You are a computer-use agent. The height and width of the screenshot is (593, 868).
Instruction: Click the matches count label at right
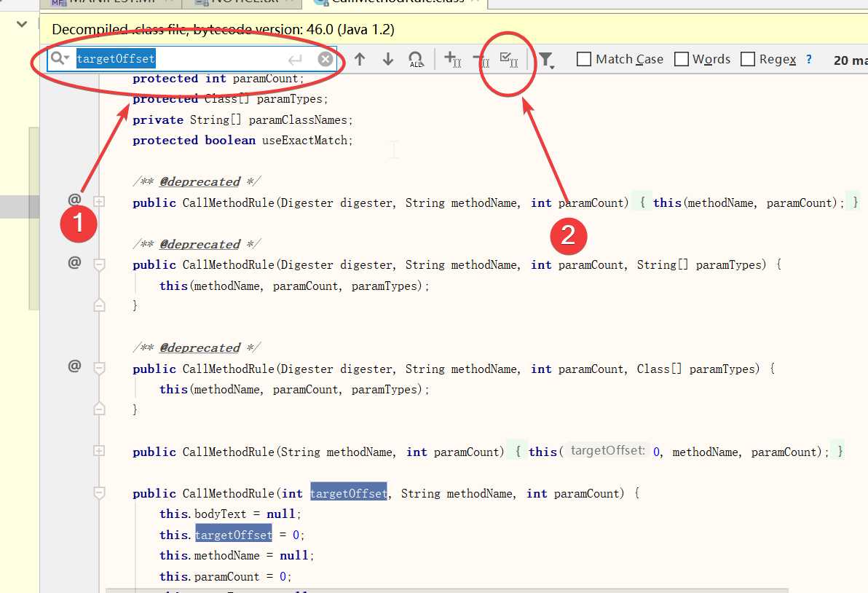[x=851, y=60]
